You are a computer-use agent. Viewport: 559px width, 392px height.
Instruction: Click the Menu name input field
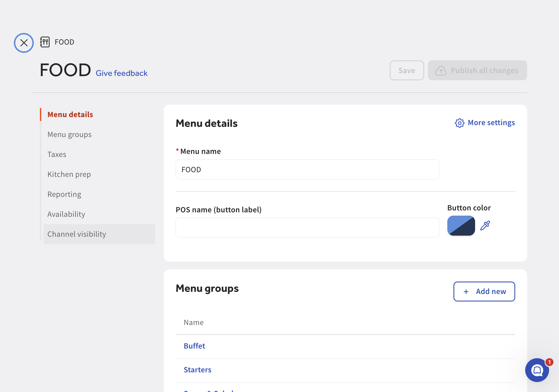[x=307, y=169]
